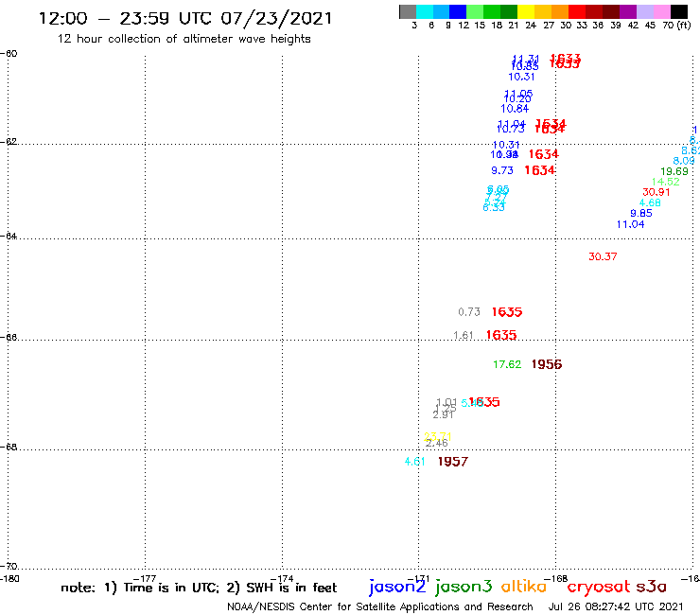Click the yellow legend swatch
Image resolution: width=700 pixels, height=615 pixels.
[x=526, y=11]
